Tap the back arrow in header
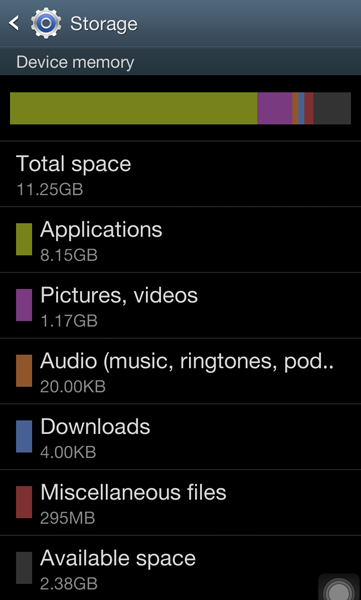 click(14, 23)
